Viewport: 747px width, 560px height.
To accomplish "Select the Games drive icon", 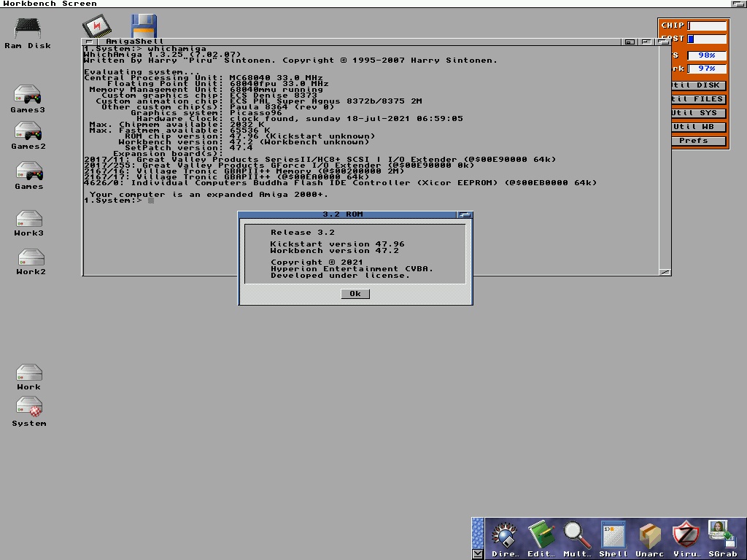I will coord(29,175).
